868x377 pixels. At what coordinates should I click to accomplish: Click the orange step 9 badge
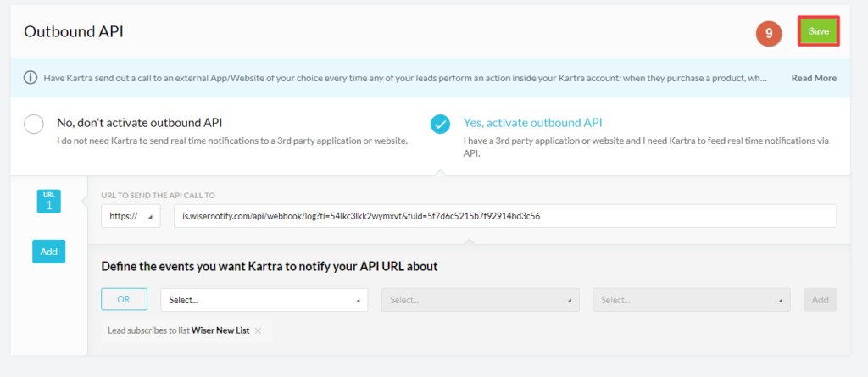point(768,32)
